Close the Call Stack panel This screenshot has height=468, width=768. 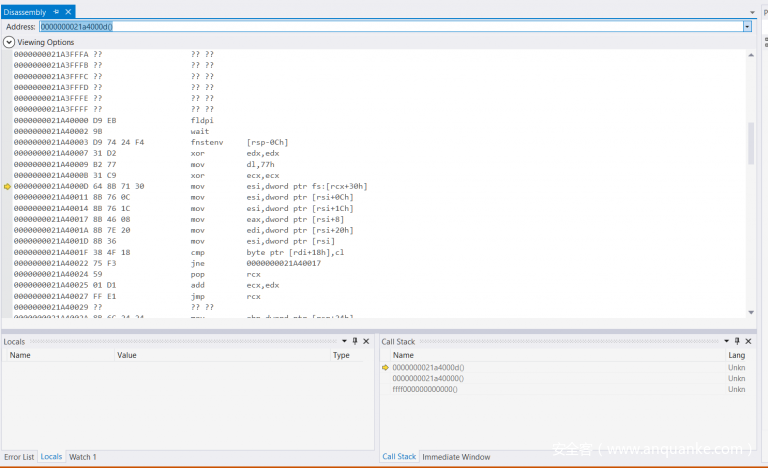[748, 341]
